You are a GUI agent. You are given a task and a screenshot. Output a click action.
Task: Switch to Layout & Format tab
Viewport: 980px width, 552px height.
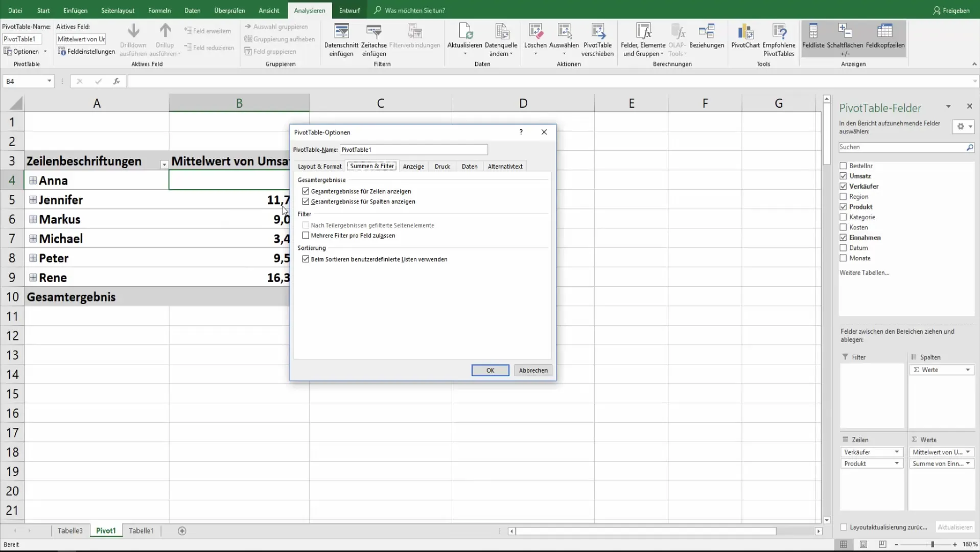(x=320, y=166)
